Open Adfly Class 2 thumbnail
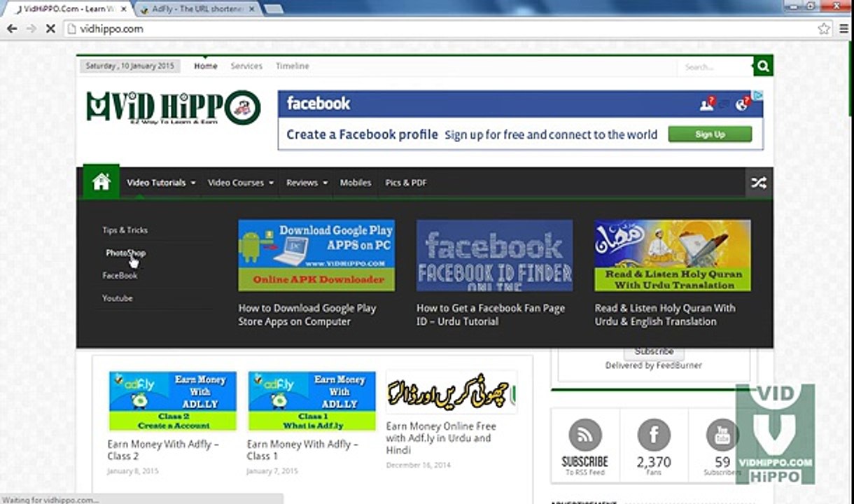 click(172, 401)
